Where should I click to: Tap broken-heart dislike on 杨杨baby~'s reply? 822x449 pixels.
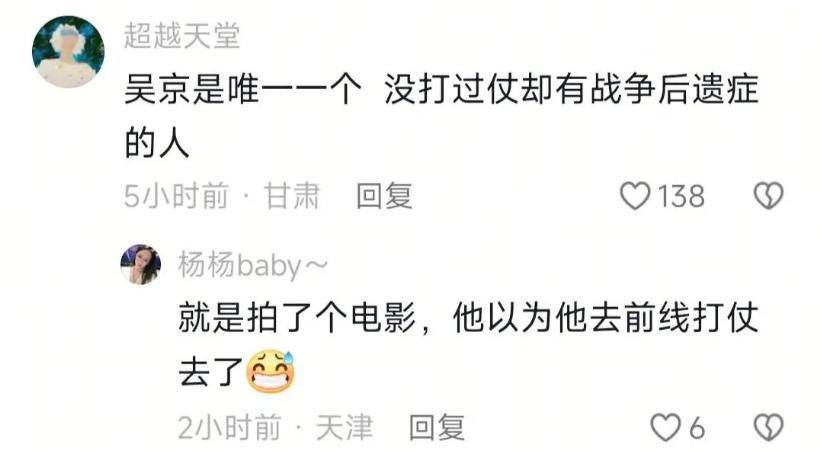coord(769,427)
